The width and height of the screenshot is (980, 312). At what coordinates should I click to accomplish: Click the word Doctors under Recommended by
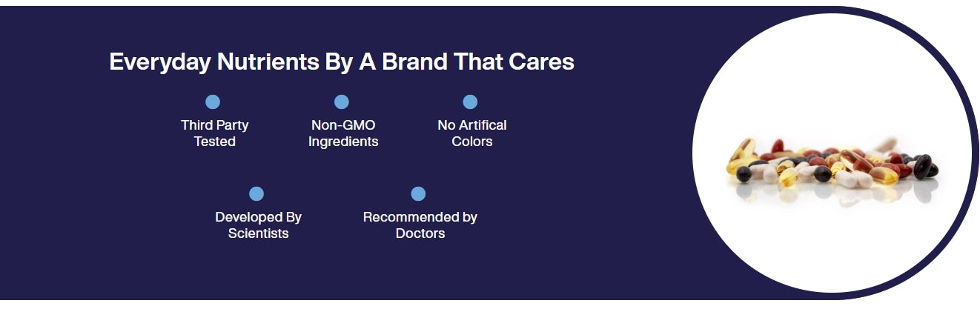tap(420, 233)
